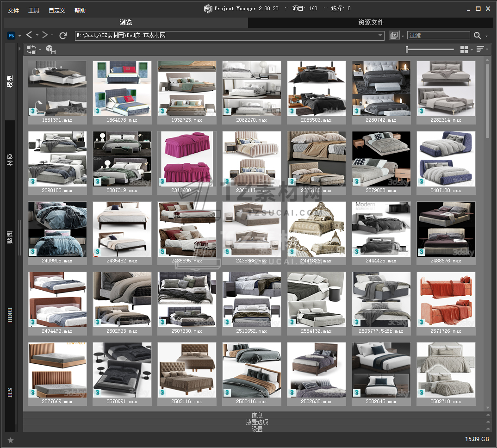The width and height of the screenshot is (497, 448).
Task: Select the 1864098.max bed thumbnail
Action: (122, 92)
